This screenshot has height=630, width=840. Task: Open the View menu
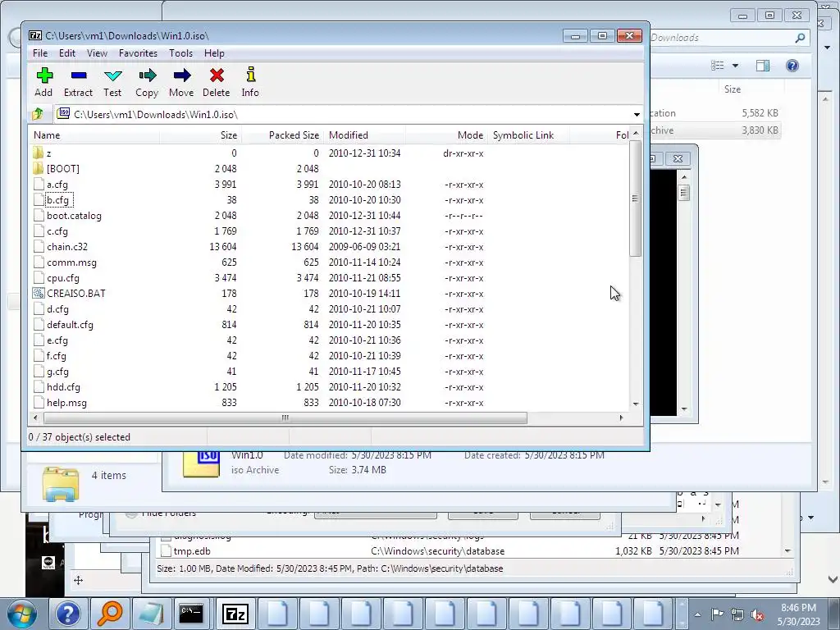97,53
